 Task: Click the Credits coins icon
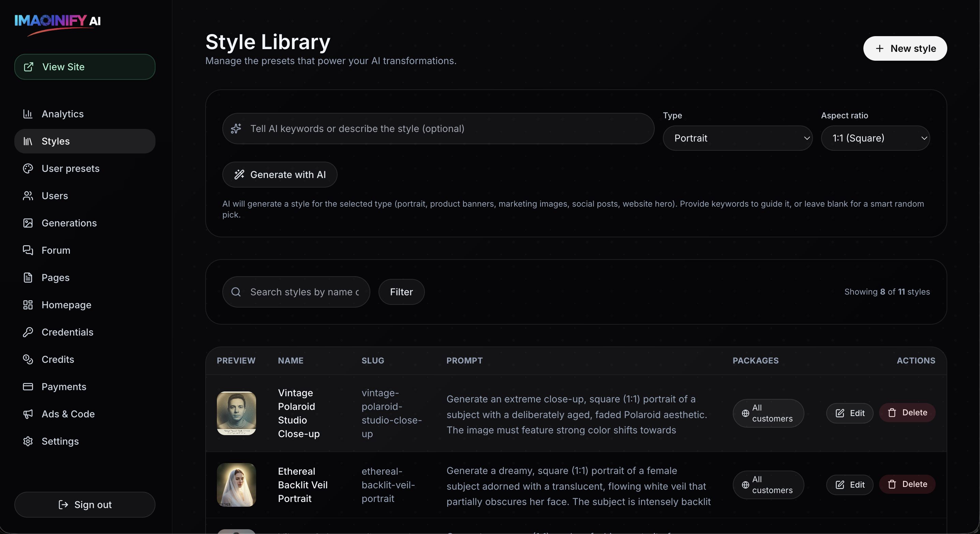pyautogui.click(x=28, y=359)
